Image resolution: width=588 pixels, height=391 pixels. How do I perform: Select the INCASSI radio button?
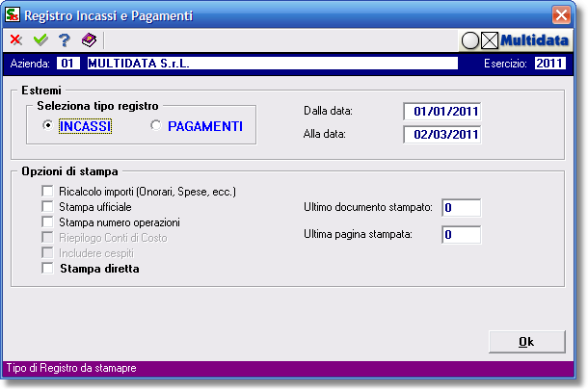point(47,125)
